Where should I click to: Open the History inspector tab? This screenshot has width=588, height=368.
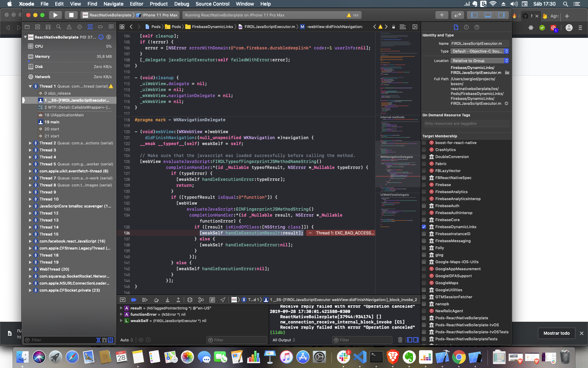click(466, 27)
